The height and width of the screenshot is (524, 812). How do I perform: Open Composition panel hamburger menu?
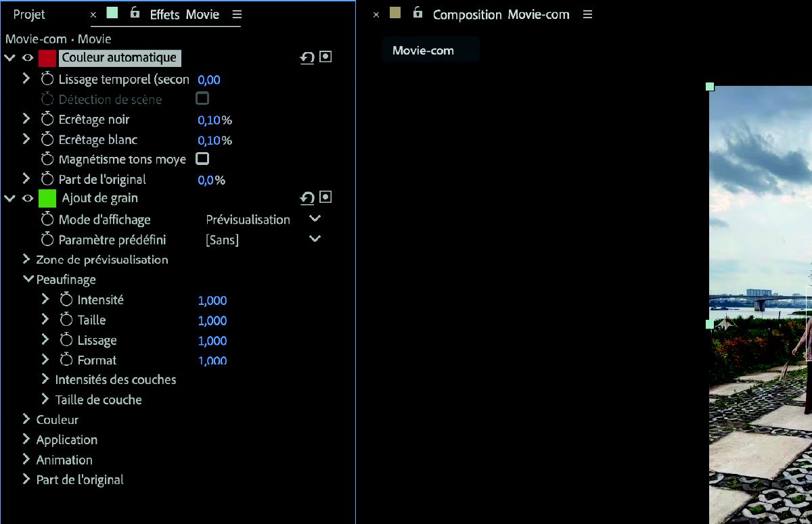tap(587, 14)
